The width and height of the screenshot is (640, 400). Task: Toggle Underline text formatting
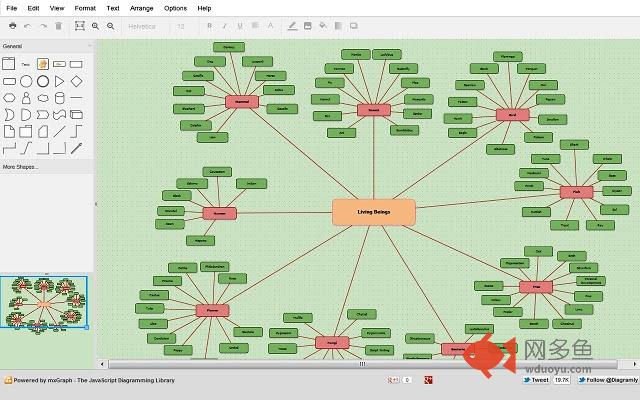click(x=240, y=26)
